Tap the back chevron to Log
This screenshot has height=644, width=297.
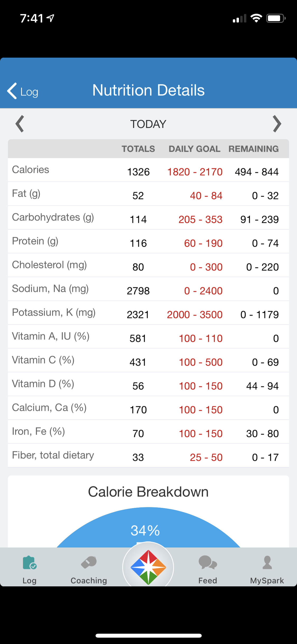(x=12, y=91)
